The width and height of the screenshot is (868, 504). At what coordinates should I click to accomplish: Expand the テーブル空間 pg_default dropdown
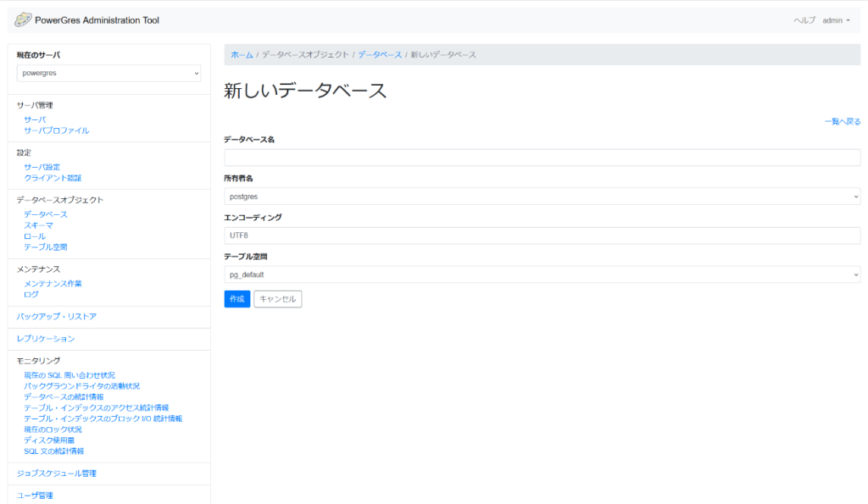click(542, 274)
